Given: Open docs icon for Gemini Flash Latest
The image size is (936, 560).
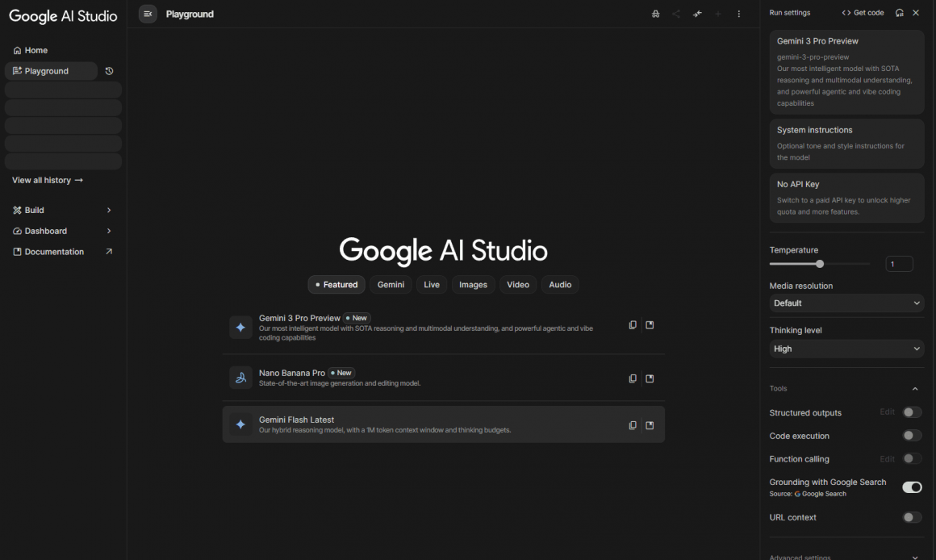Looking at the screenshot, I should 650,425.
